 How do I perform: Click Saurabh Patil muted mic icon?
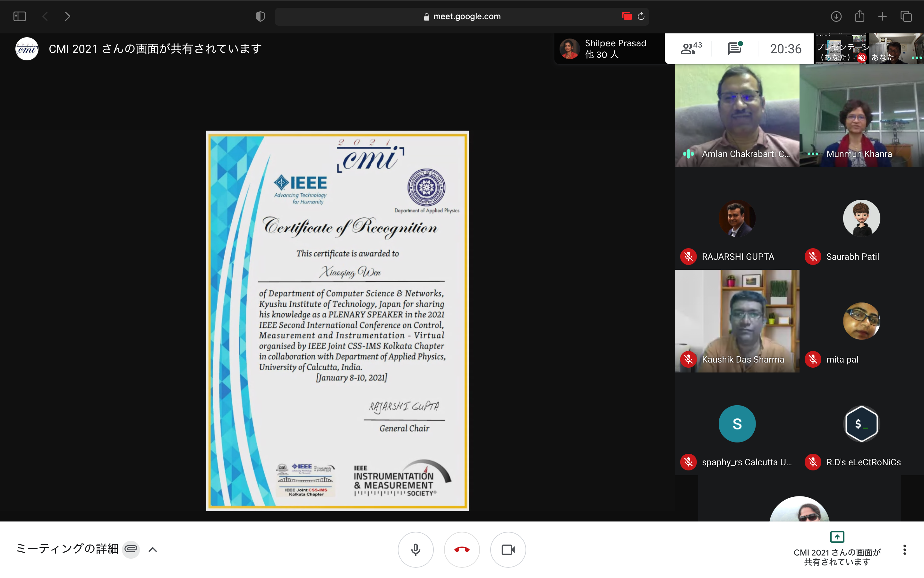(813, 257)
